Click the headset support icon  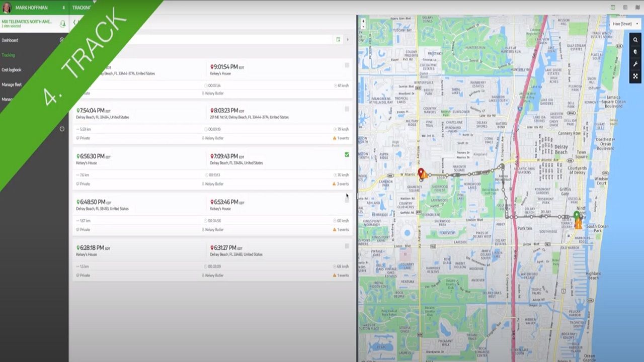[x=62, y=24]
